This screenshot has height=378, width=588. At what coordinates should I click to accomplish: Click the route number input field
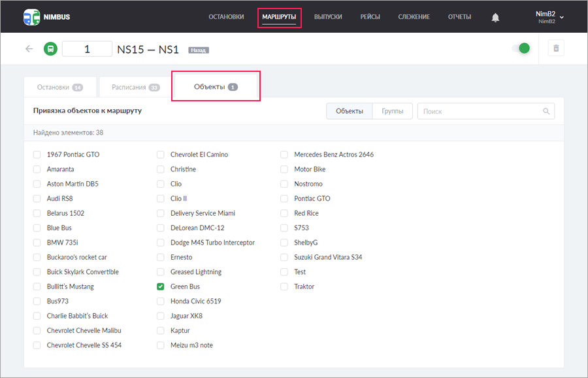pos(87,49)
